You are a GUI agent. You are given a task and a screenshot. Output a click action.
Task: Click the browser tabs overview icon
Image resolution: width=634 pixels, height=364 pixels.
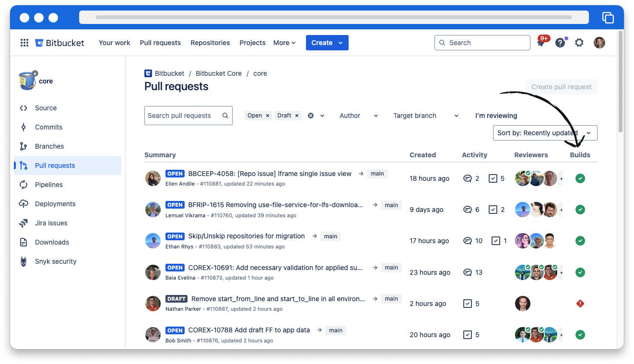click(x=608, y=18)
